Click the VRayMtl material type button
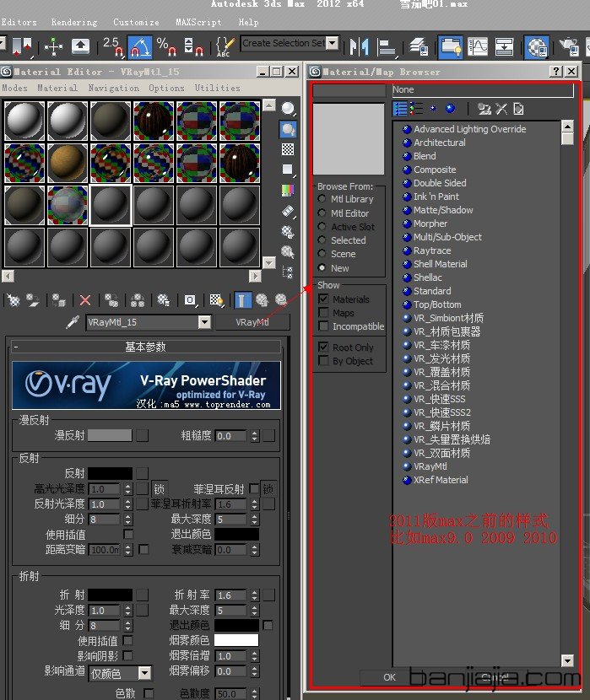The width and height of the screenshot is (590, 700). [x=252, y=322]
